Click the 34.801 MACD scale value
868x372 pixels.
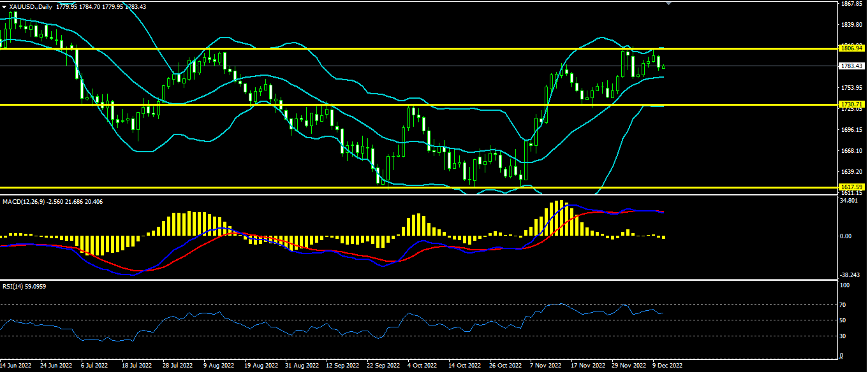(x=850, y=201)
